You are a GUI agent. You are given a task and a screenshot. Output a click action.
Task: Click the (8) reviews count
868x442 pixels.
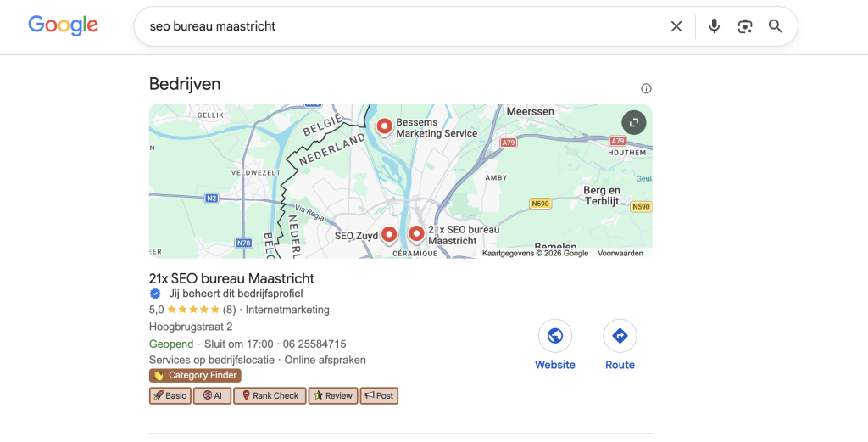(229, 310)
